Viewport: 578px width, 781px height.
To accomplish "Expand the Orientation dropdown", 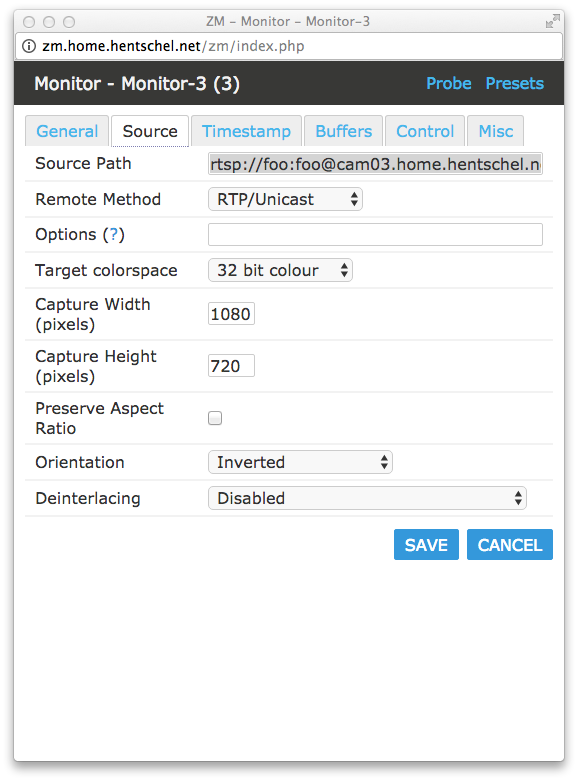I will [x=300, y=462].
